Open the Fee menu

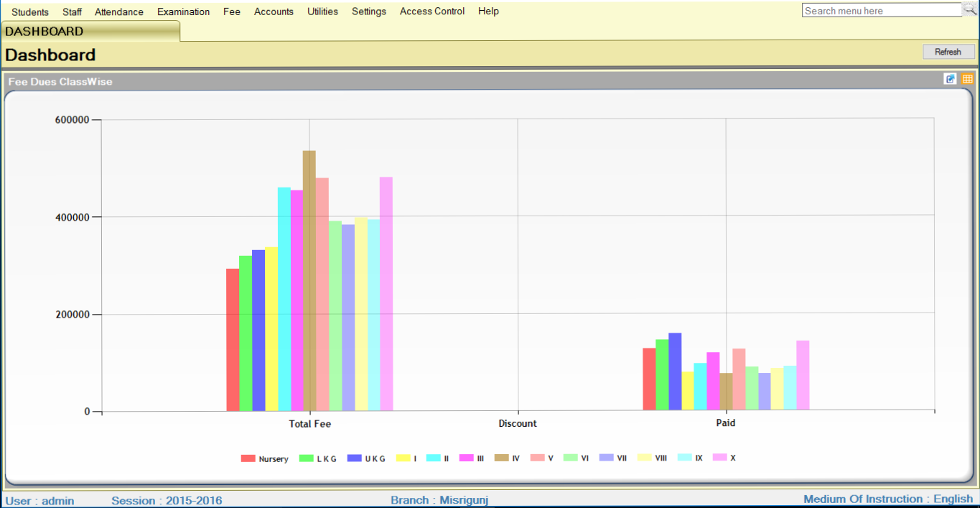pos(232,11)
